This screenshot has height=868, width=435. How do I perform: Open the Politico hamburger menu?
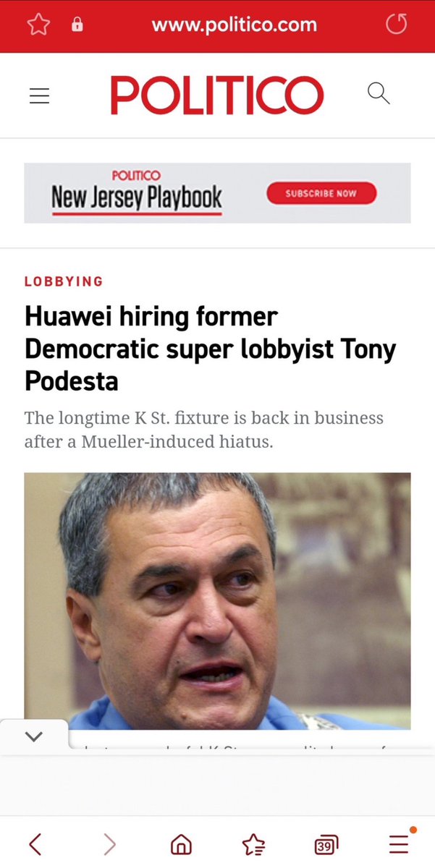click(x=39, y=95)
